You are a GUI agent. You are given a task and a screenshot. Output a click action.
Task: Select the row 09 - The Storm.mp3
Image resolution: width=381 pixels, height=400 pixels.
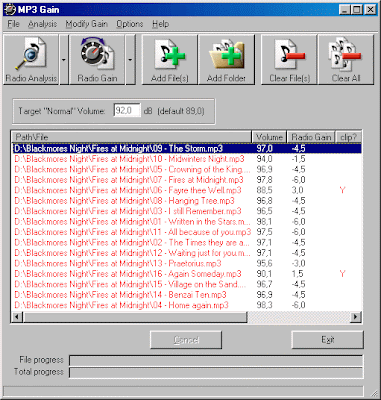click(x=187, y=148)
